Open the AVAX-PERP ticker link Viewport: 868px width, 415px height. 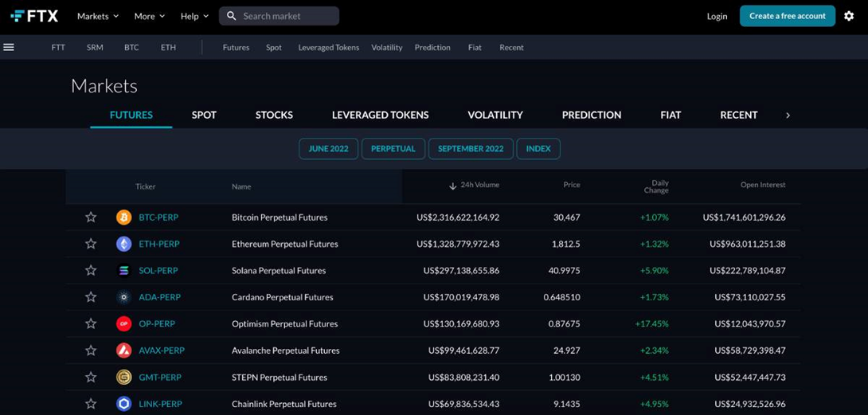coord(162,350)
